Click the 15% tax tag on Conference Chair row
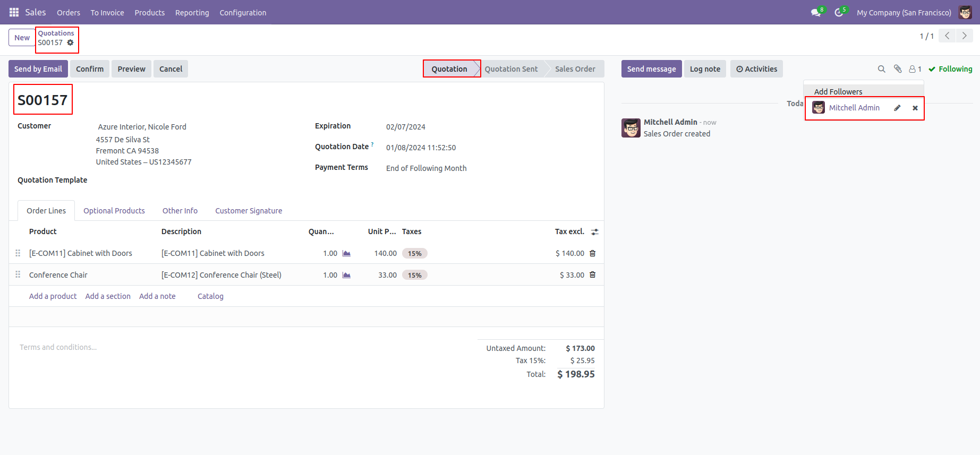Screen dimensions: 980x455 [x=414, y=275]
